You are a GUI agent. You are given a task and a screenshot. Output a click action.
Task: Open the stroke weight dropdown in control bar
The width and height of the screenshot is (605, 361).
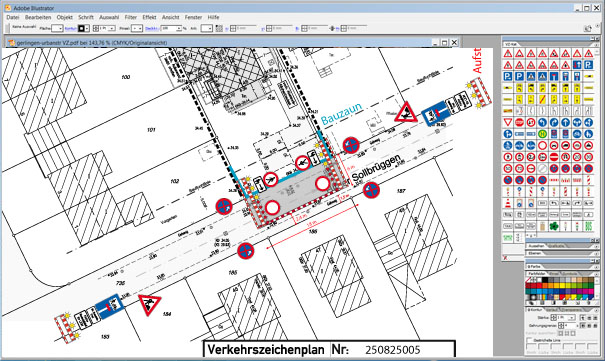pos(112,28)
